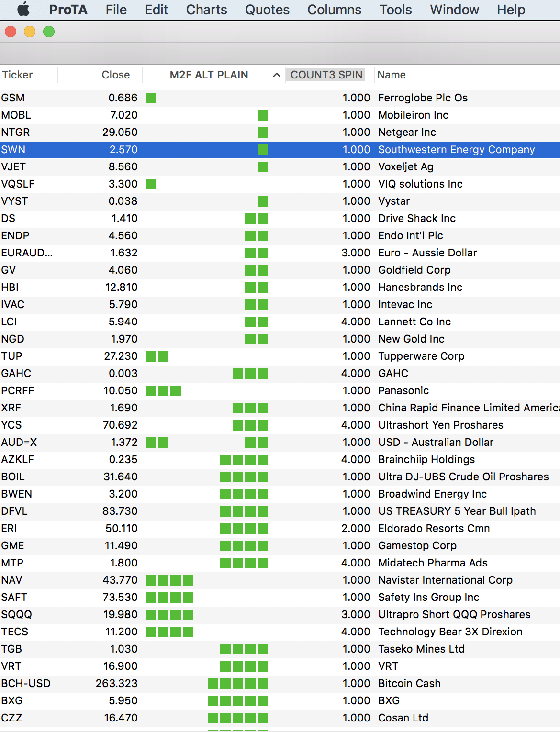The height and width of the screenshot is (732, 560).
Task: Click Bitcoin Cash name
Action: pyautogui.click(x=409, y=684)
